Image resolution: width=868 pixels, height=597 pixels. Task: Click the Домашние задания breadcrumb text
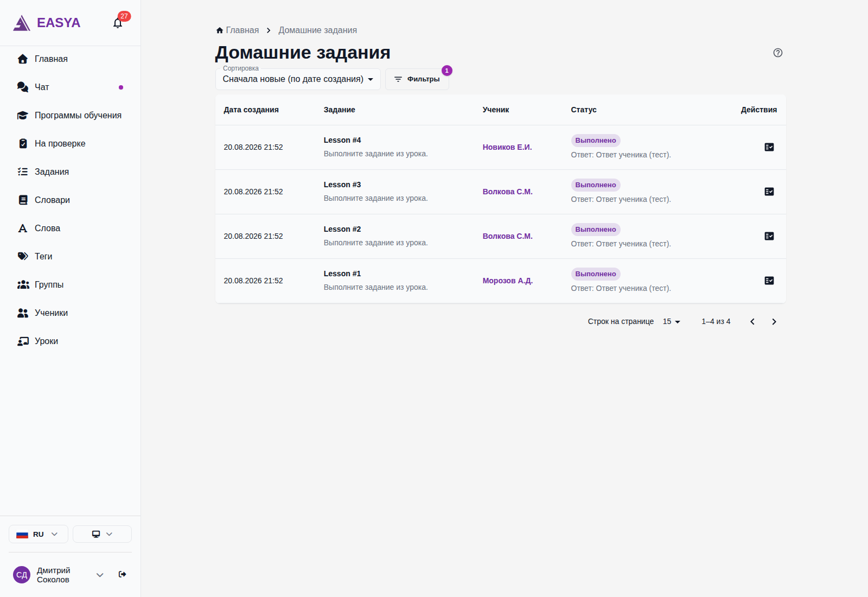click(x=318, y=30)
